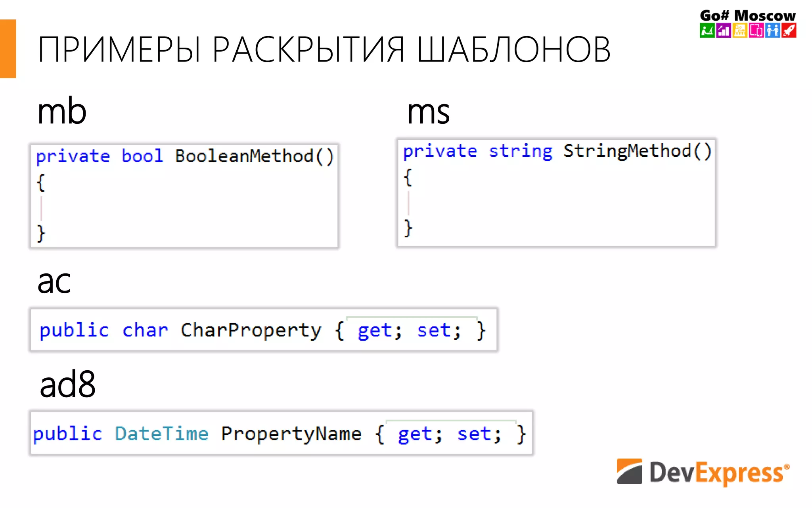
Task: Click the 'ad8' template label
Action: (68, 383)
